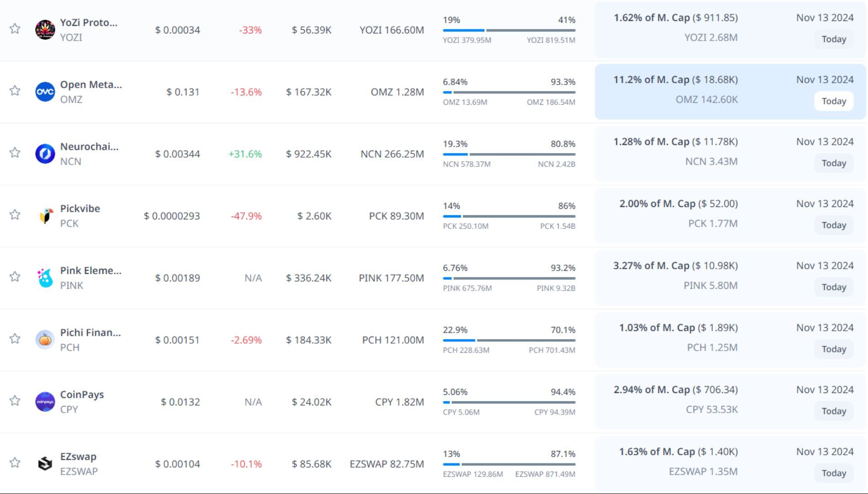Viewport: 868px width, 494px height.
Task: Click Today button in OMZ unlock card
Action: click(834, 101)
